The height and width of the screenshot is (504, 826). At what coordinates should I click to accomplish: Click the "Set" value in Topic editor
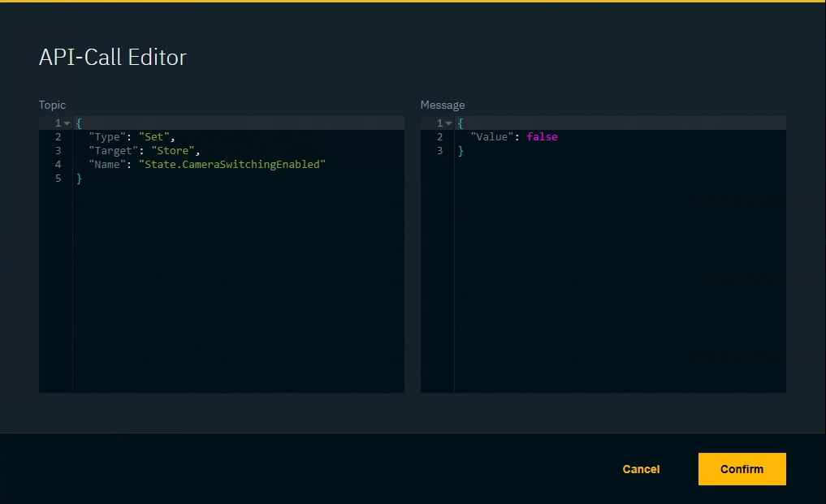point(154,137)
